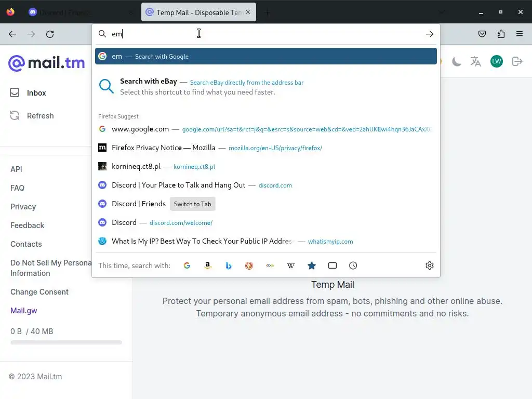Screen dimensions: 532x399
Task: Open the Inbox in sidebar
Action: [x=36, y=92]
